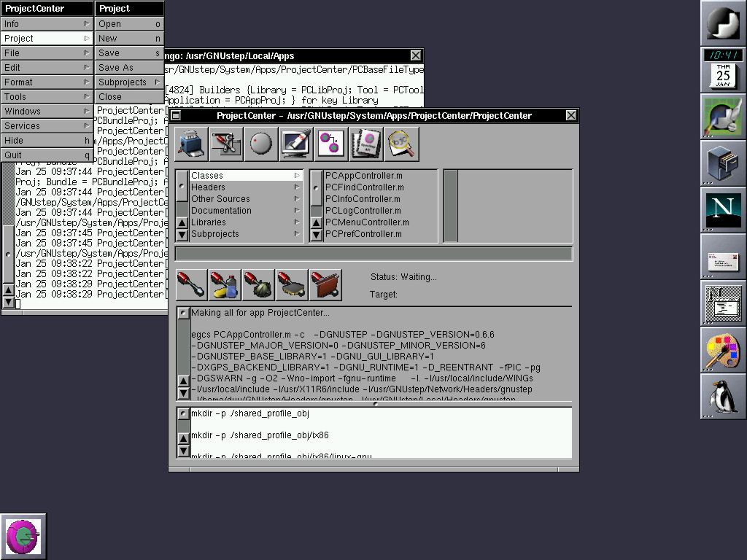Click the screwdriver with folder build icon
This screenshot has width=747, height=560.
pyautogui.click(x=325, y=284)
